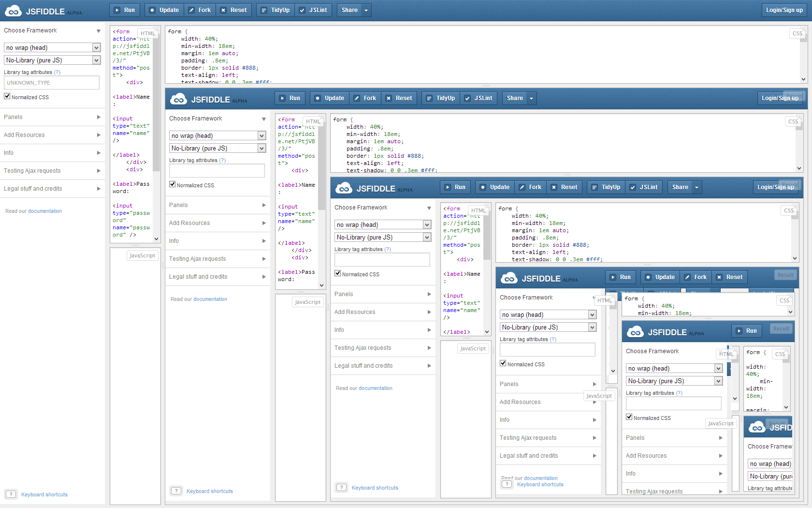This screenshot has width=812, height=508.
Task: Click TidyUp in the second-level nested toolbar
Action: (x=441, y=98)
